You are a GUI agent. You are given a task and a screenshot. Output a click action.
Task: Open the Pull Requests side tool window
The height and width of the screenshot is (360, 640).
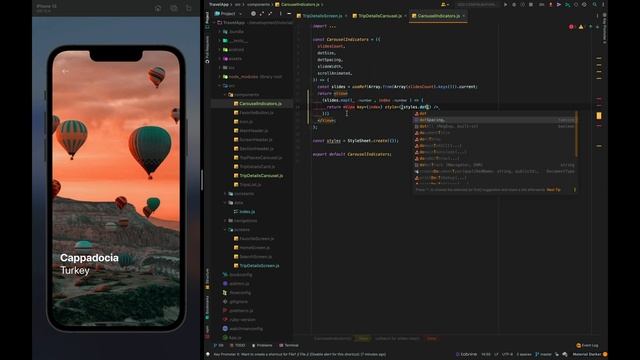click(x=207, y=49)
